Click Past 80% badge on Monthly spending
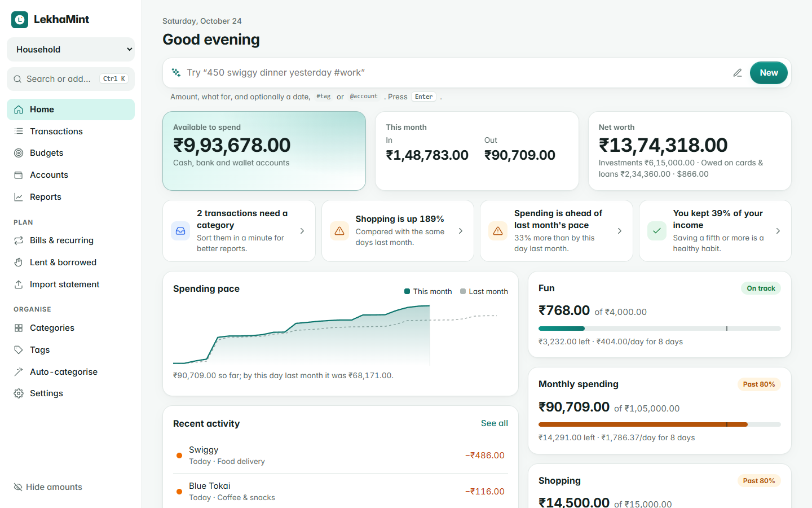 (x=759, y=384)
